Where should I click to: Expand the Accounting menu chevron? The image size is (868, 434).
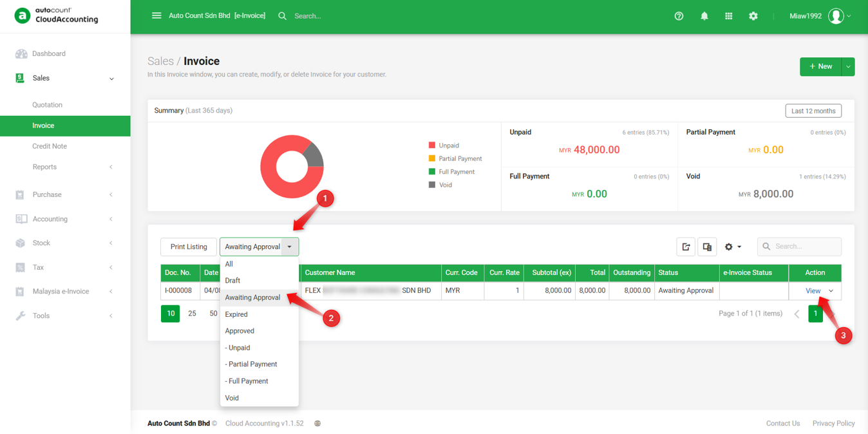[x=111, y=219]
